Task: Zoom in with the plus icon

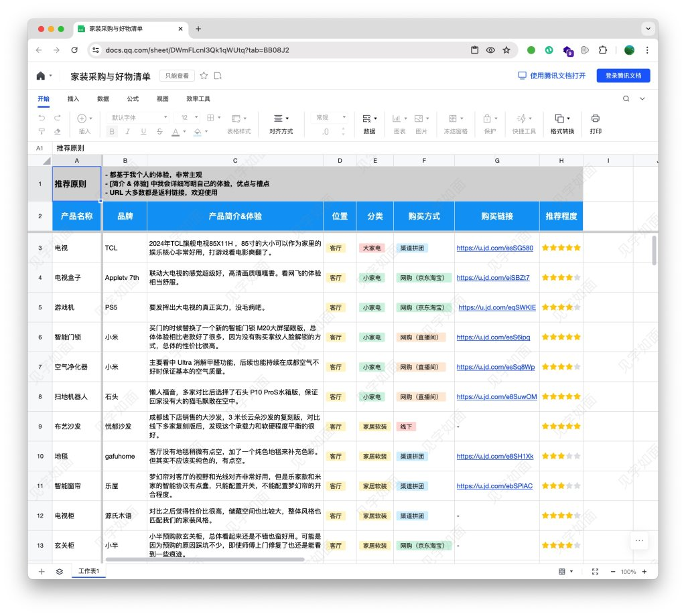Action: coord(644,571)
